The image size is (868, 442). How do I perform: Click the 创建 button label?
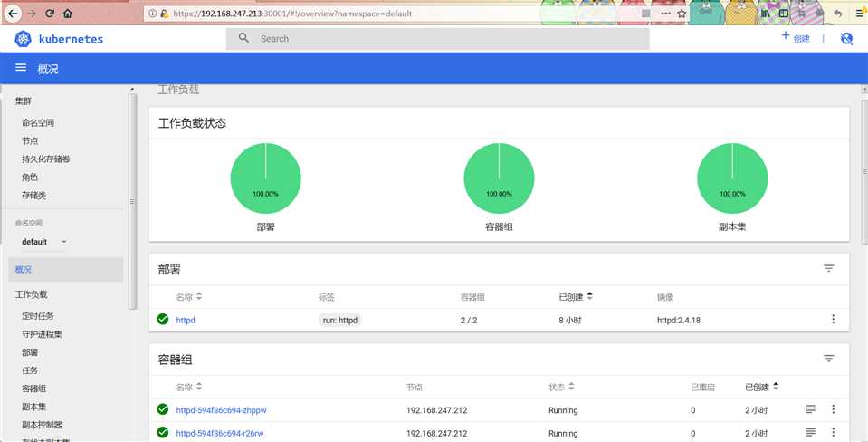point(801,39)
